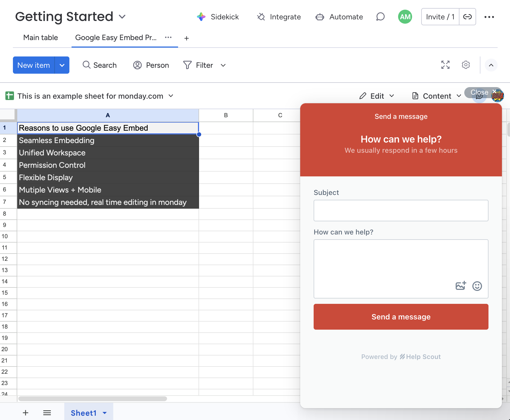
Task: Click the green Google Sheets icon
Action: point(10,96)
